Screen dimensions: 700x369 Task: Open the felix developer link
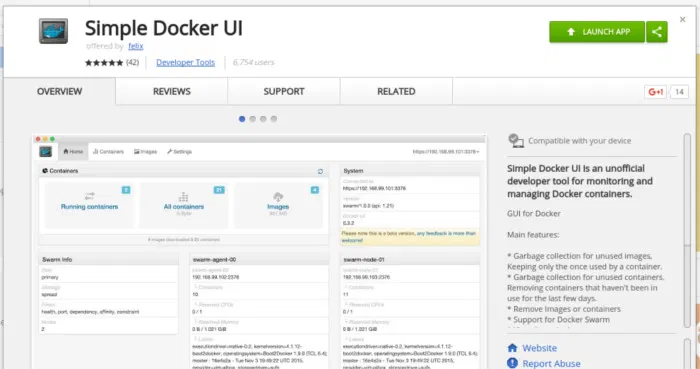point(136,46)
